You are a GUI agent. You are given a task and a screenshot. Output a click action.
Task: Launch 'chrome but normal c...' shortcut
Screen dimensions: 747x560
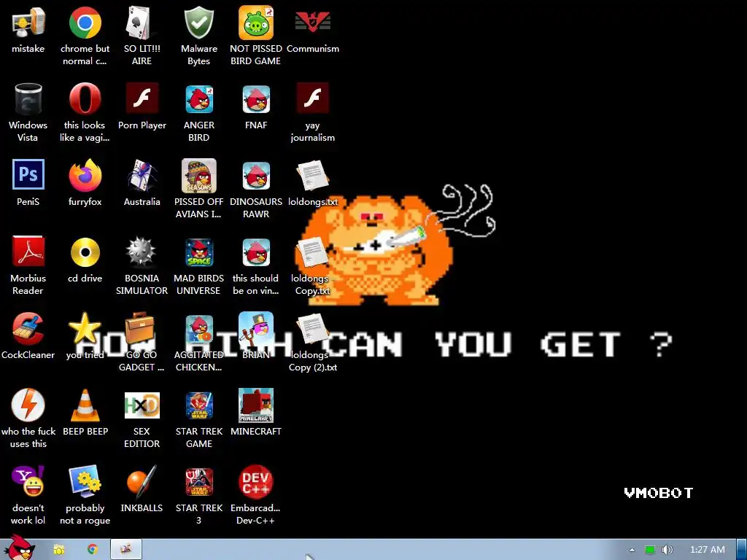tap(85, 23)
